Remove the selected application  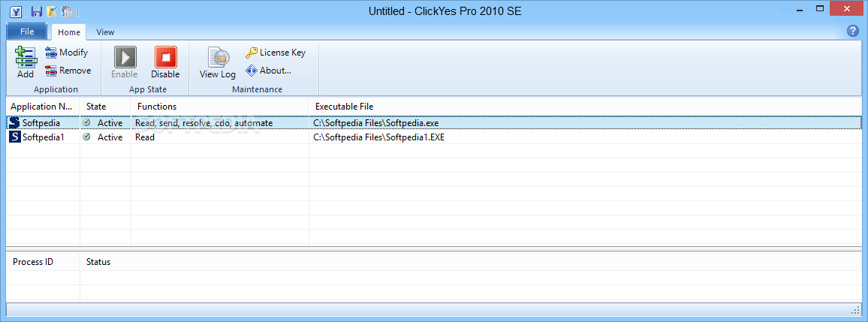68,71
